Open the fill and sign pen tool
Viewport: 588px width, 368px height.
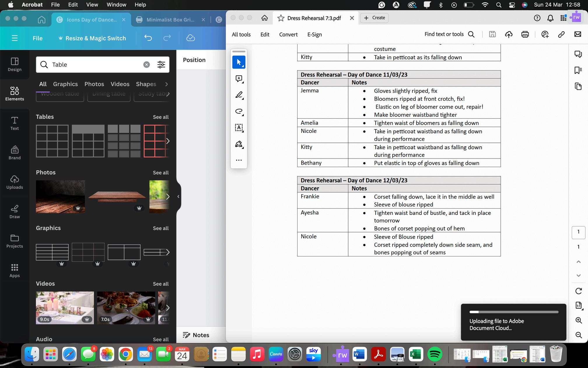(x=239, y=144)
